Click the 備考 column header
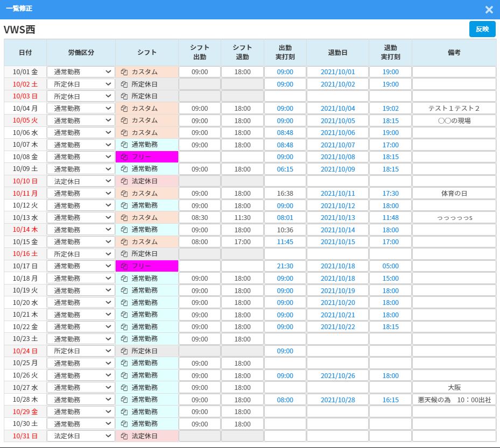 click(x=454, y=53)
